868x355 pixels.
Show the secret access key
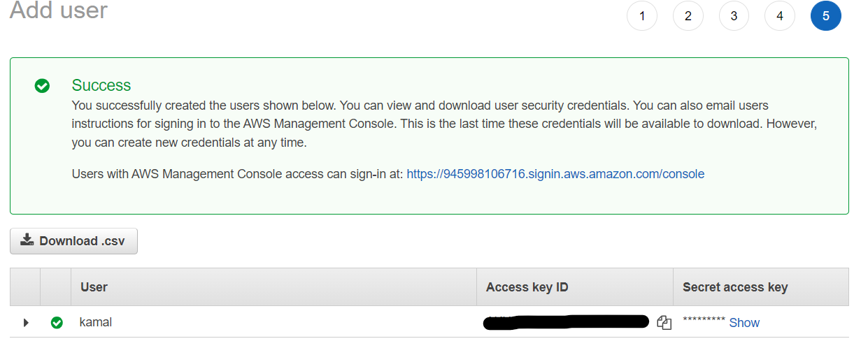[x=744, y=323]
